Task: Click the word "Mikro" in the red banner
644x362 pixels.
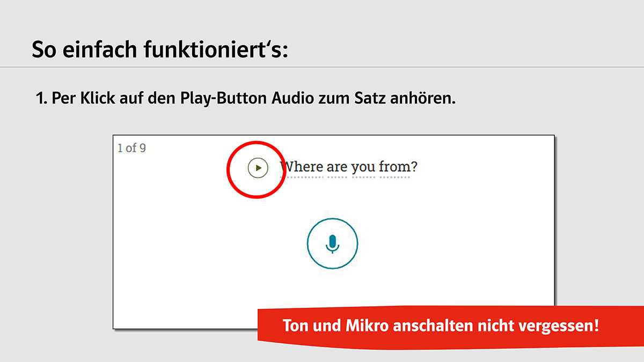Action: point(369,326)
